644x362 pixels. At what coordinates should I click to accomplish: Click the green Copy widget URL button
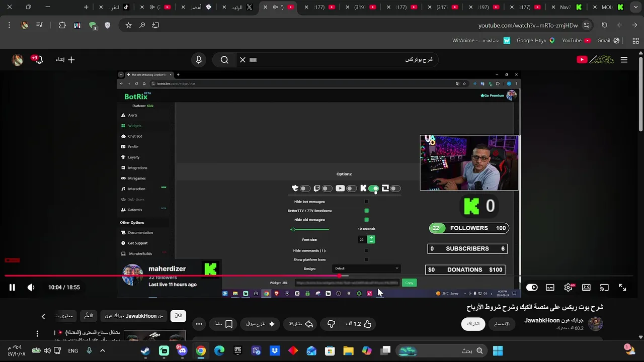pos(409,283)
